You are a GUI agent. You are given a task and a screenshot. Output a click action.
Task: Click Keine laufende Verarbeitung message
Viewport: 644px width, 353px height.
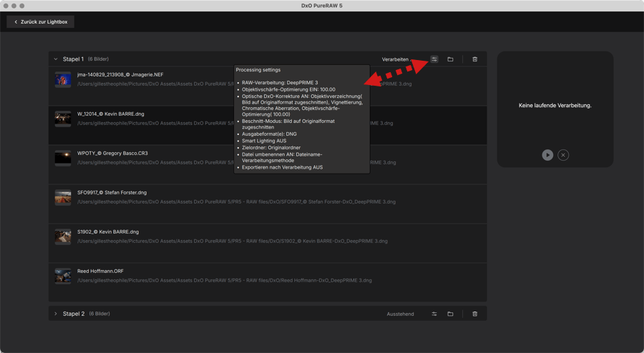tap(555, 105)
